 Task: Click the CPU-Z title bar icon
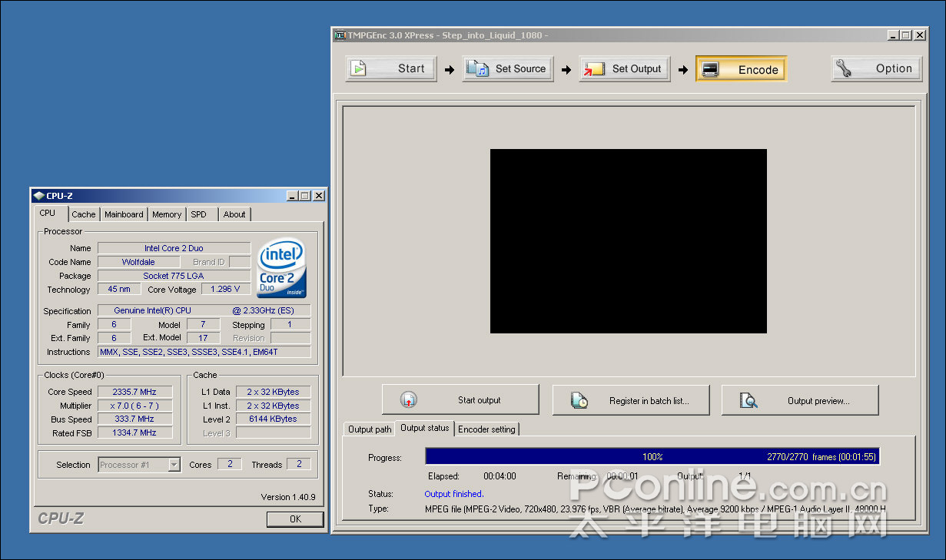tap(39, 195)
